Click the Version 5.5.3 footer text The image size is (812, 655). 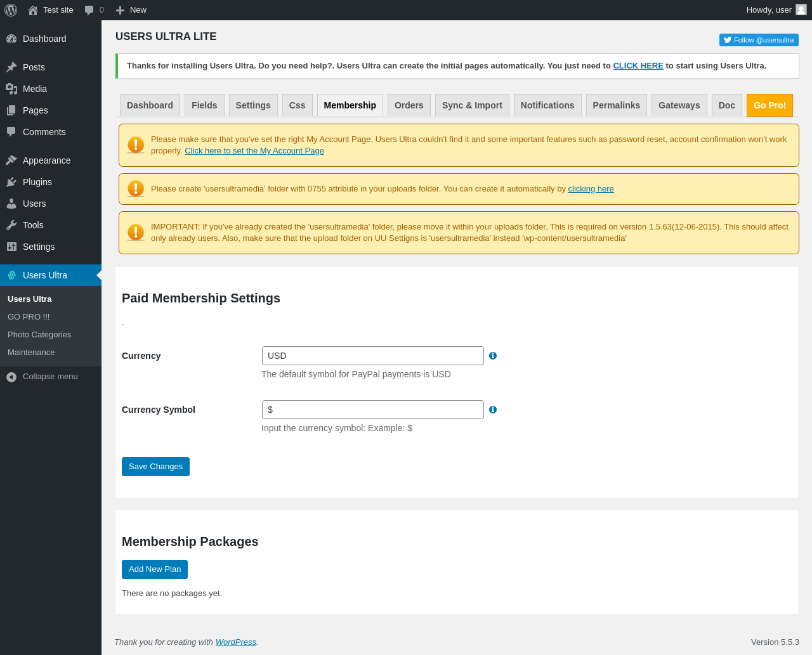point(775,642)
